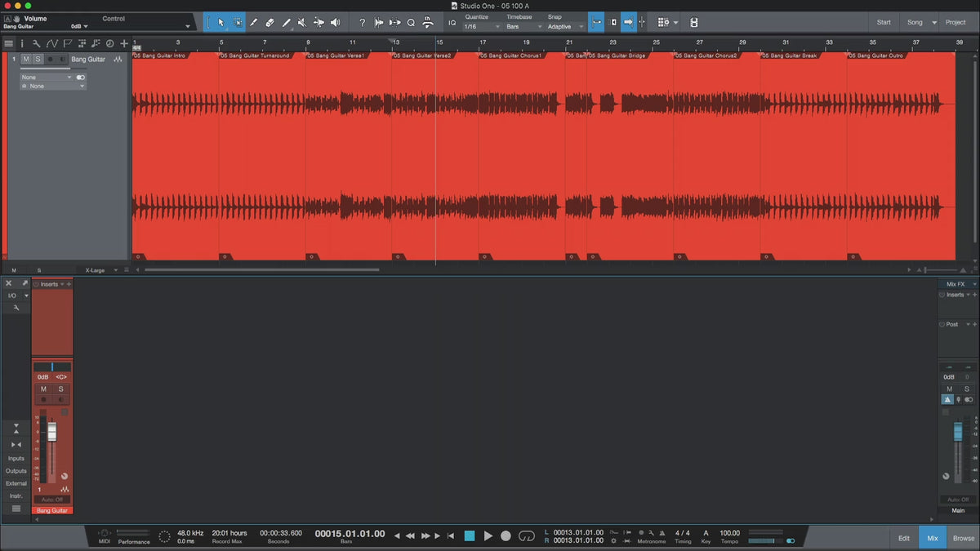The image size is (980, 551).
Task: Select the Eraser tool
Action: click(269, 23)
